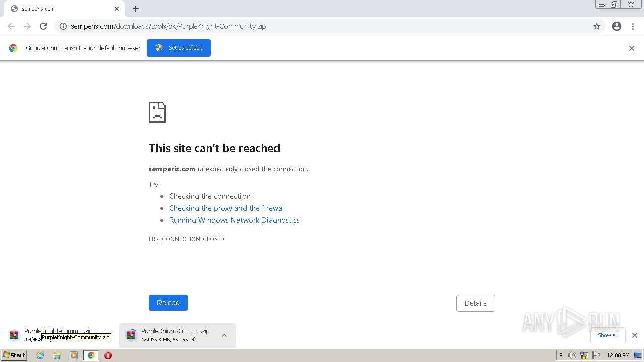Viewport: 644px width, 362px height.
Task: View site information icon in address bar
Action: (x=63, y=26)
